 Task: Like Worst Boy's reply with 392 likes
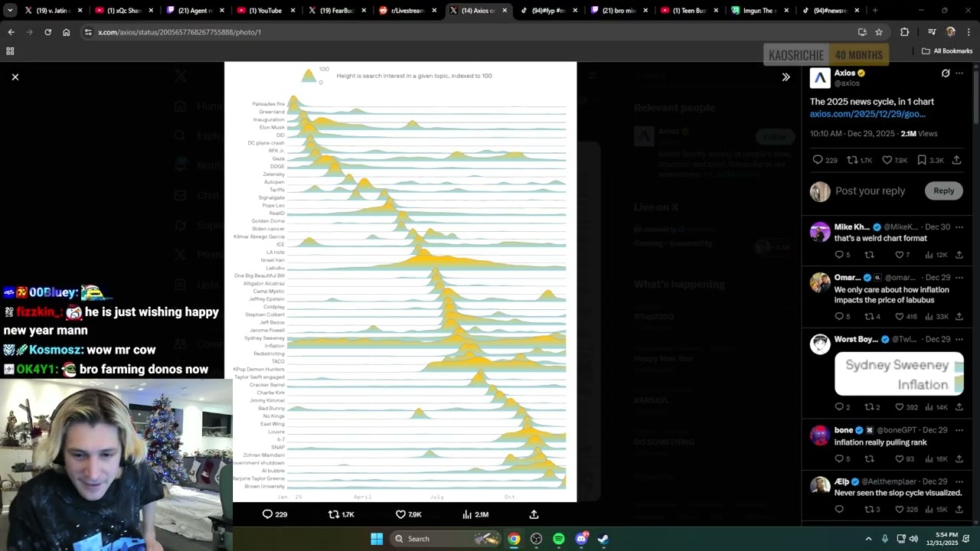pyautogui.click(x=906, y=407)
